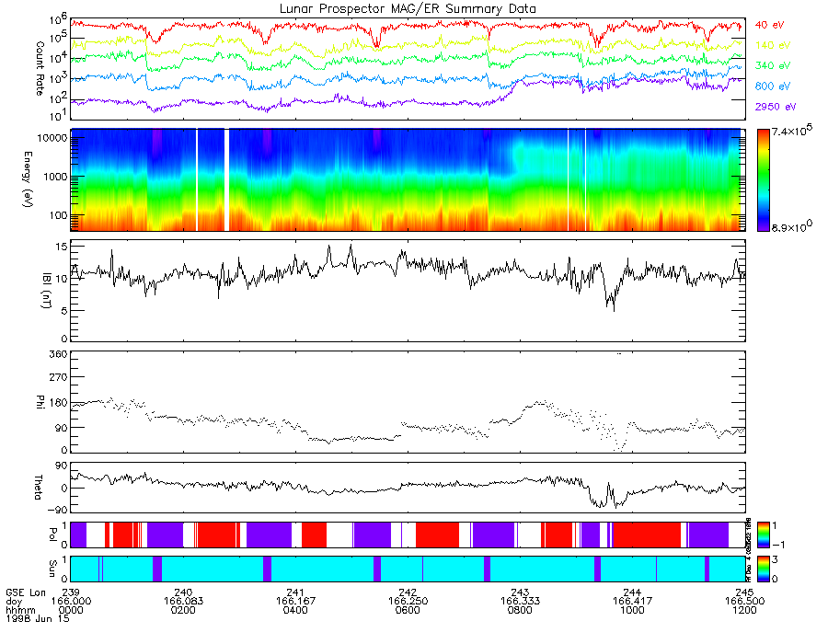The image size is (828, 644).
Task: Click the 'Theta' axis label
Action: click(39, 487)
